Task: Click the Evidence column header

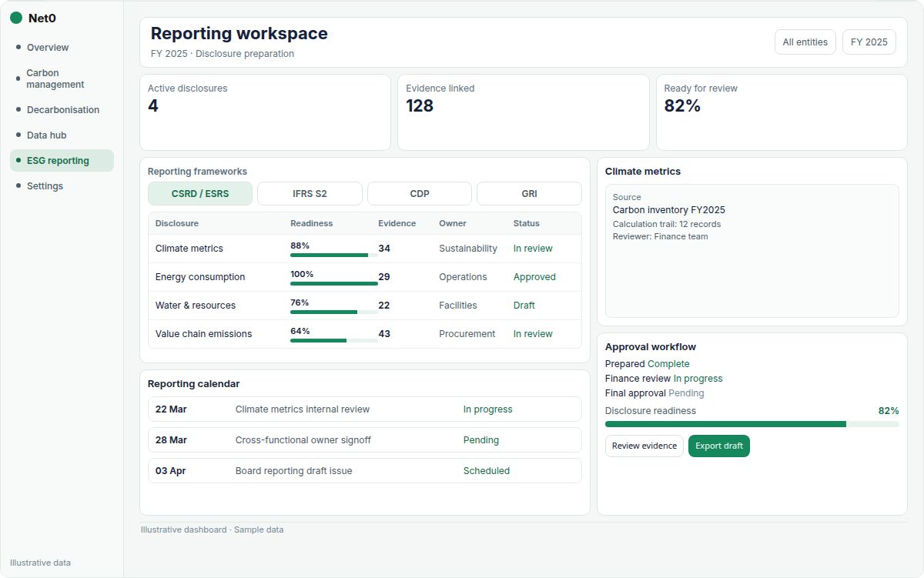Action: (397, 223)
